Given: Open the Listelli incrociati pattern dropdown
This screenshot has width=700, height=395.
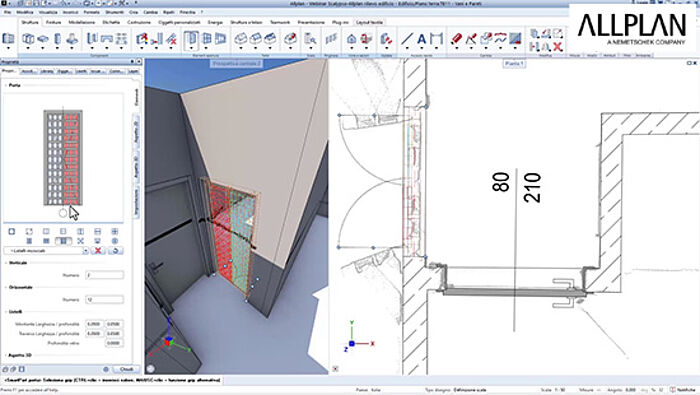Looking at the screenshot, I should 85,251.
